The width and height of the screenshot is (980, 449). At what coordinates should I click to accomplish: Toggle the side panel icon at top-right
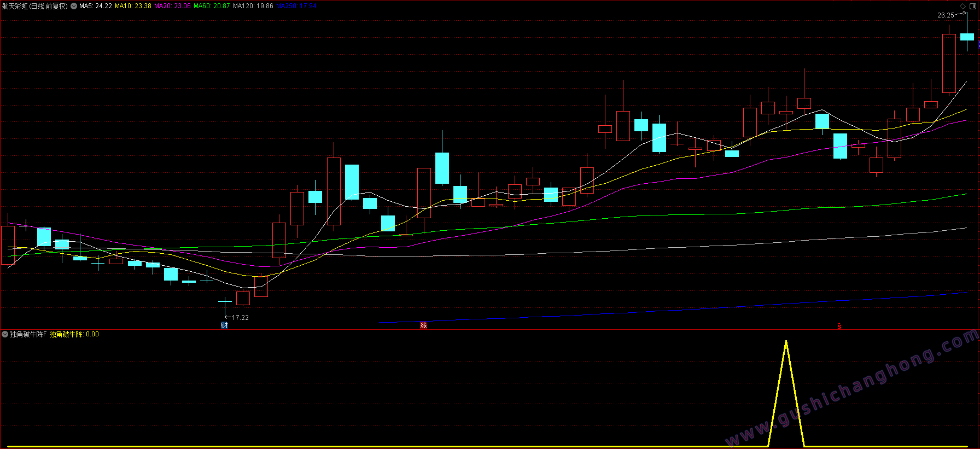click(972, 6)
